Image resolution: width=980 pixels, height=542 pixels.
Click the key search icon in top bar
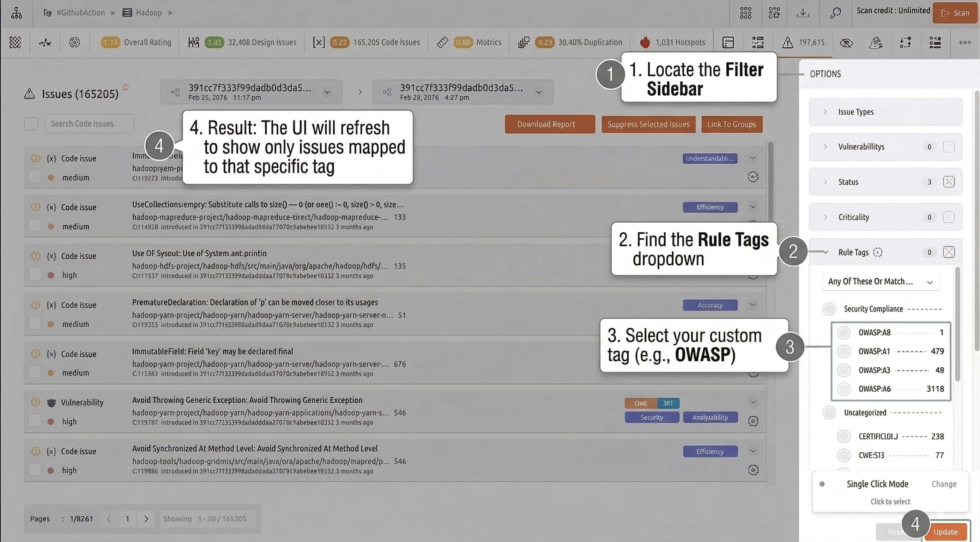pos(835,13)
